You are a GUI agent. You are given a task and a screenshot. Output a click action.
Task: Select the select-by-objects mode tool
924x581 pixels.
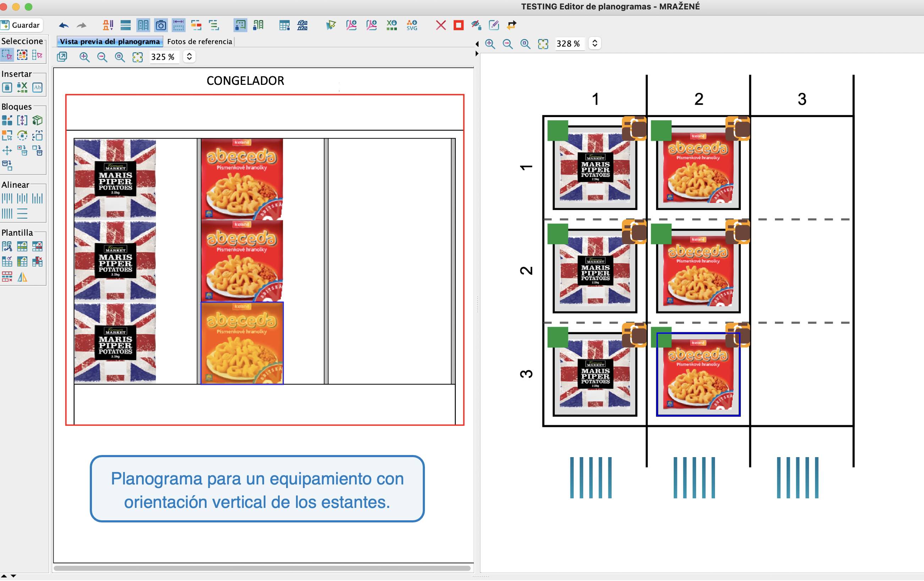click(22, 55)
